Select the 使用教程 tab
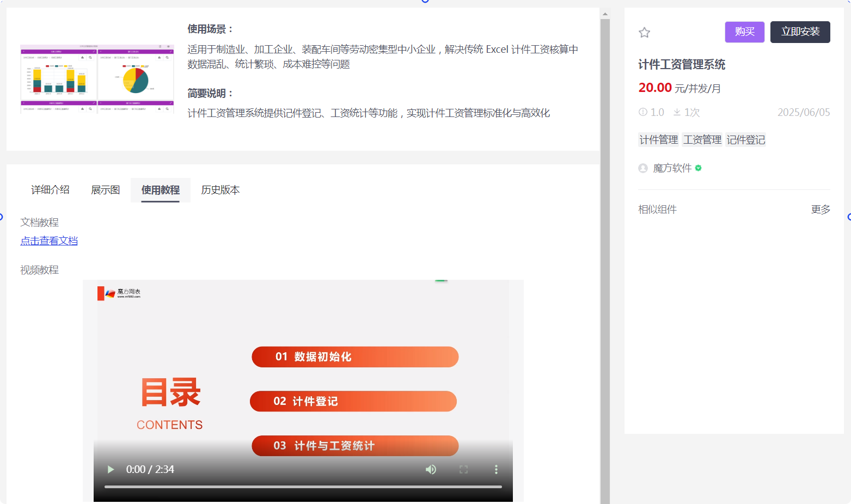 (160, 190)
